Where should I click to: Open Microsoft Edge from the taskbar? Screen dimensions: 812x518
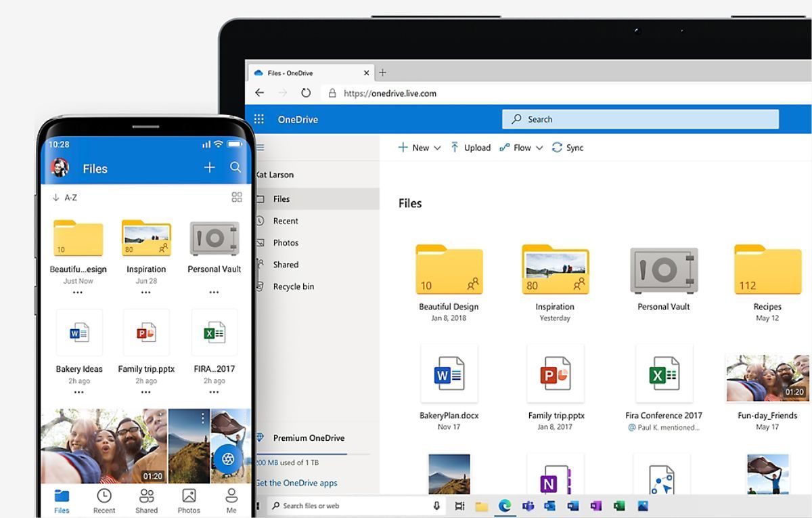pyautogui.click(x=504, y=506)
